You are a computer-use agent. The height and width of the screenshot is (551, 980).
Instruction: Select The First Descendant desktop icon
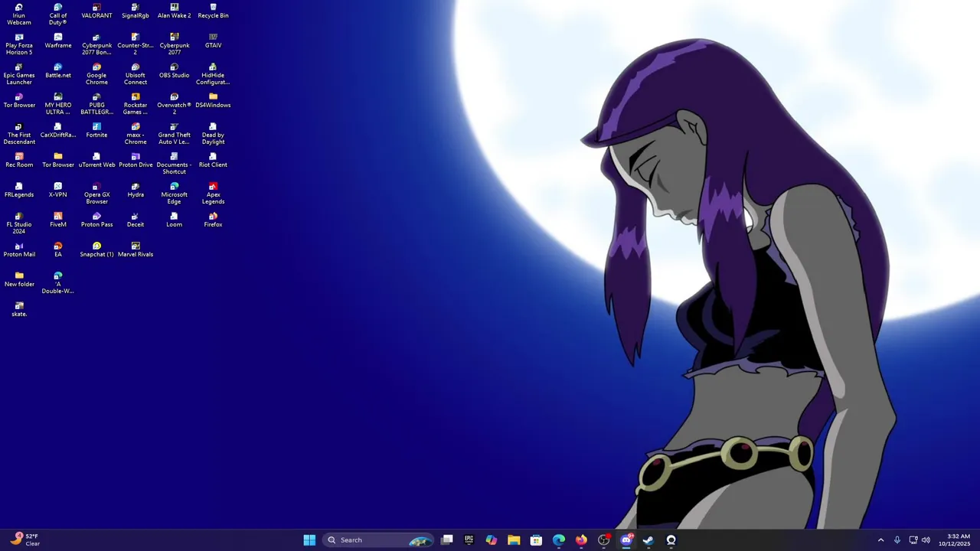[x=19, y=133]
